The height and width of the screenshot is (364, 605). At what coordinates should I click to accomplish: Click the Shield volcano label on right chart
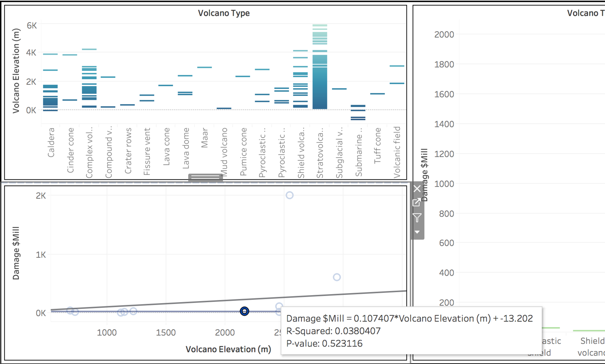592,346
